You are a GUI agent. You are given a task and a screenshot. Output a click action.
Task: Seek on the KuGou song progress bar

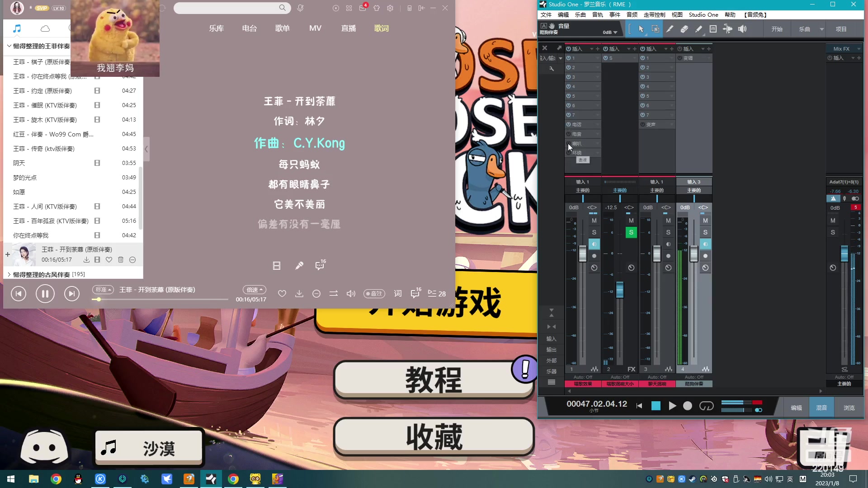point(160,299)
